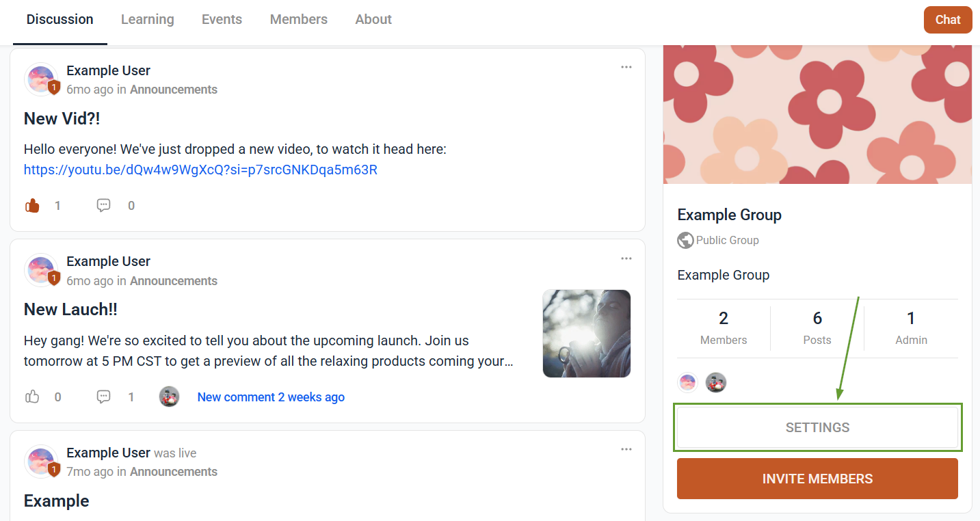
Task: Click the commenter avatar beside New comment link
Action: tap(169, 397)
